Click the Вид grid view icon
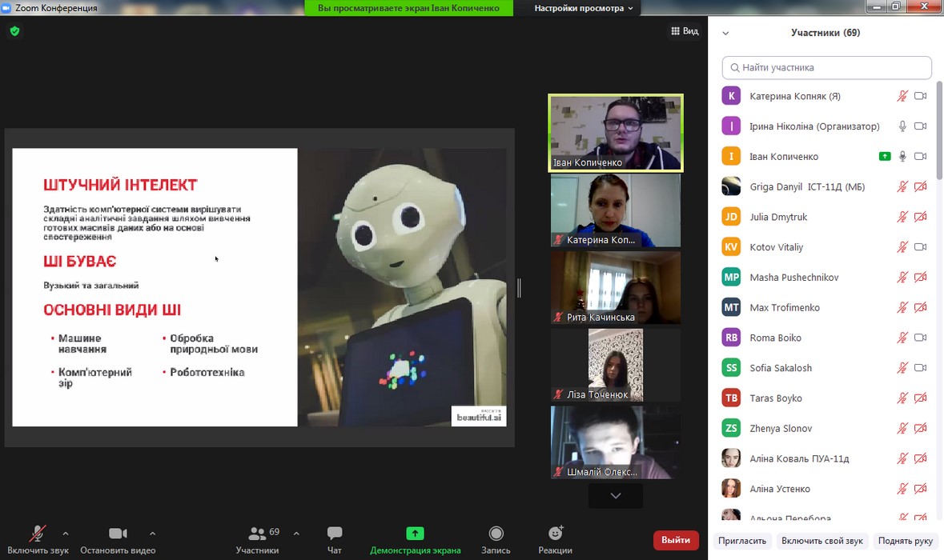This screenshot has height=560, width=944. click(677, 31)
